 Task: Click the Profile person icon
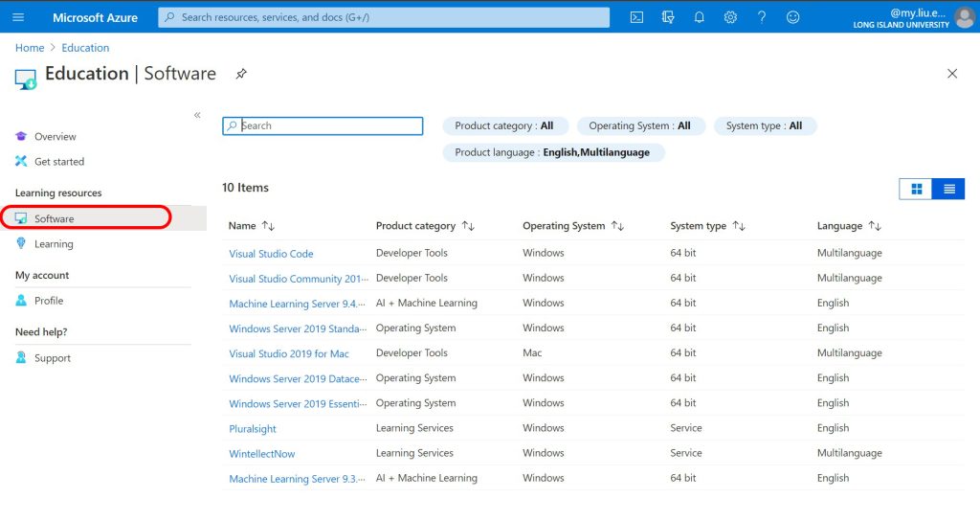pos(21,300)
